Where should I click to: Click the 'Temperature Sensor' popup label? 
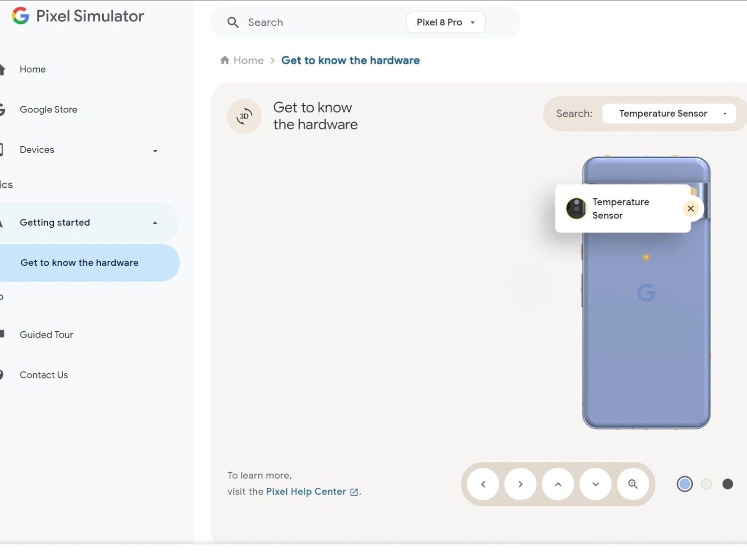pos(620,209)
